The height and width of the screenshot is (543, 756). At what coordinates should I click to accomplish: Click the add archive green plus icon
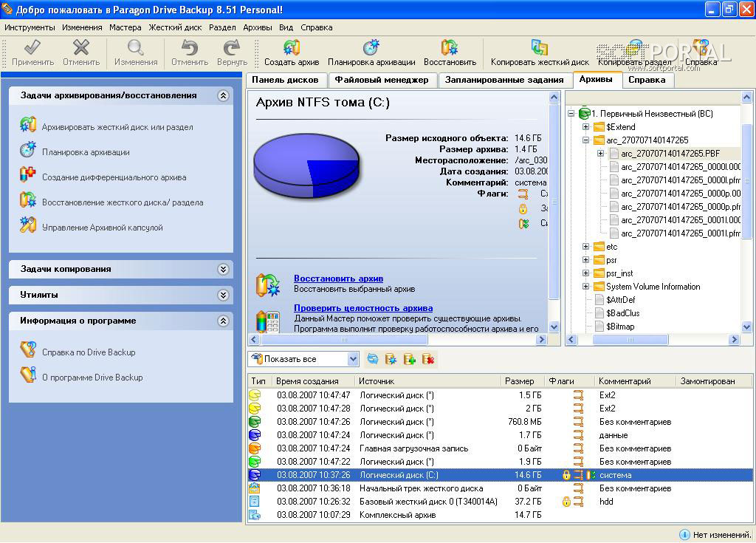click(x=409, y=359)
